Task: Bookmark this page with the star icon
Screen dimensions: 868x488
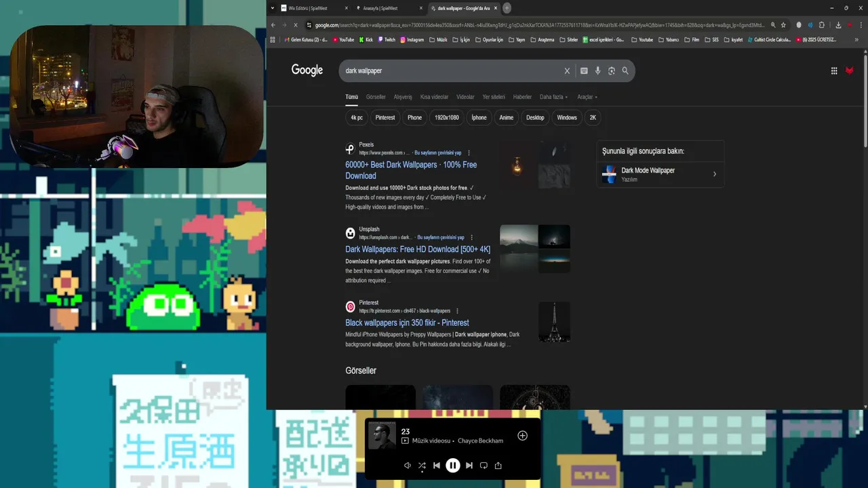Action: [783, 25]
